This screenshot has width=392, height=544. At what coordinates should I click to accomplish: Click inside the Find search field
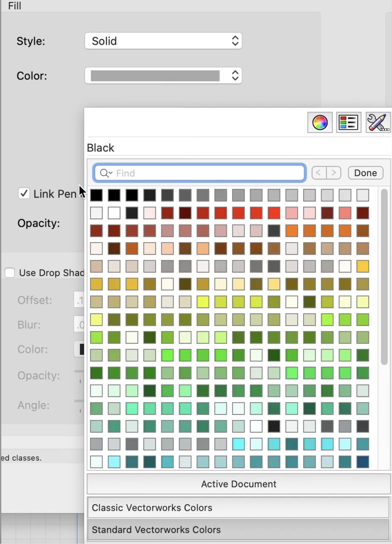point(199,173)
